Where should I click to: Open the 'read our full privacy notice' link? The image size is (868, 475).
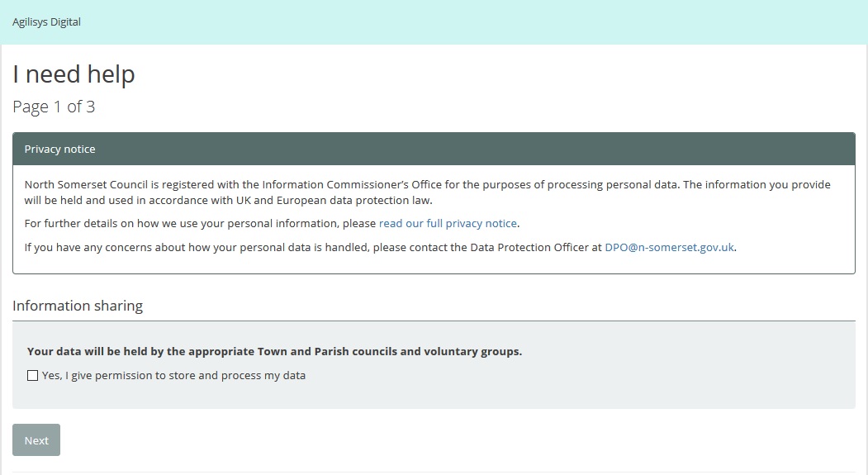pos(448,224)
